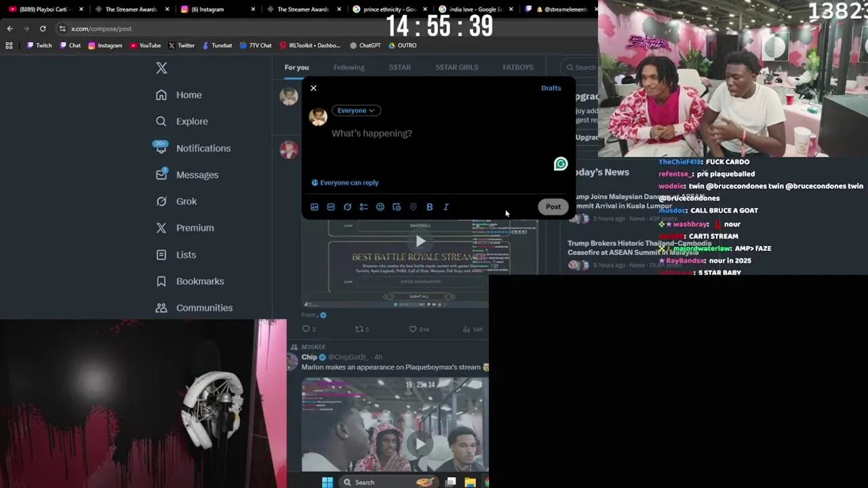The width and height of the screenshot is (868, 488).
Task: Open Grok in sidebar
Action: coord(176,201)
